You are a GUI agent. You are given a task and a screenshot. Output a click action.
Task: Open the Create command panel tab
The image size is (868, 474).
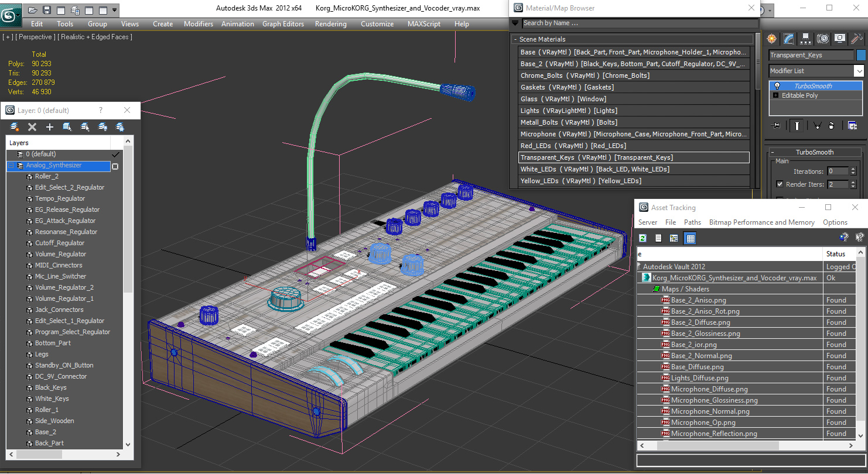[x=772, y=39]
